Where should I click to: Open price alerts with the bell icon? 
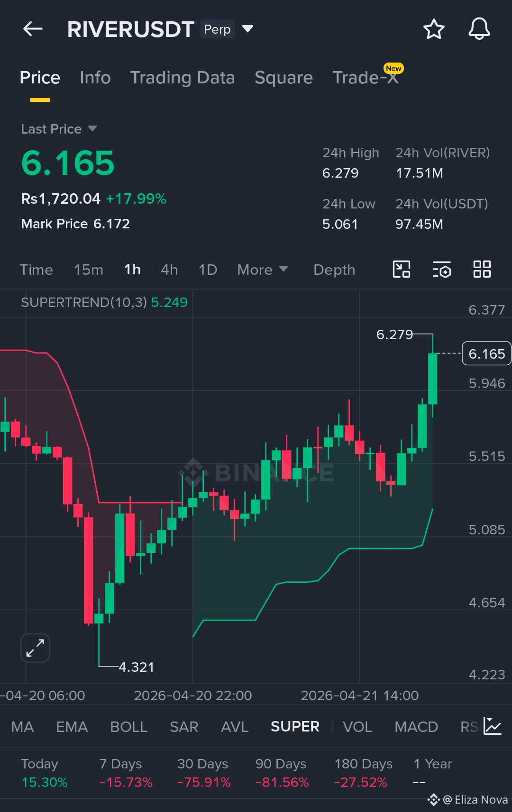(479, 29)
